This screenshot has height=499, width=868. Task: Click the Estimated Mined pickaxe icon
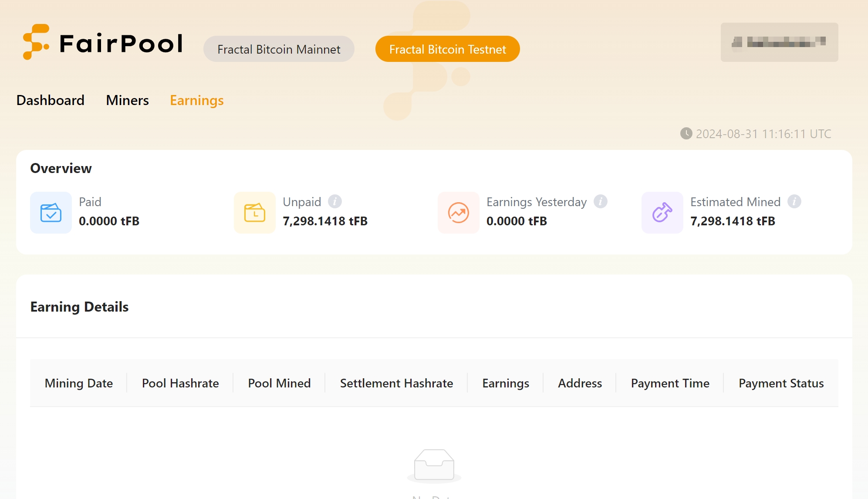[662, 213]
